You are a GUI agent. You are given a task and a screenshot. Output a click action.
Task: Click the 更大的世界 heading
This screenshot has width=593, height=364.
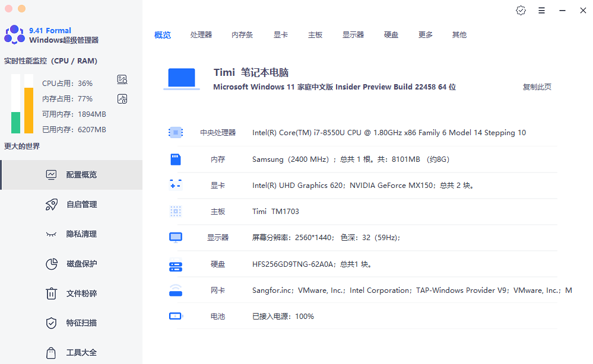pos(22,146)
